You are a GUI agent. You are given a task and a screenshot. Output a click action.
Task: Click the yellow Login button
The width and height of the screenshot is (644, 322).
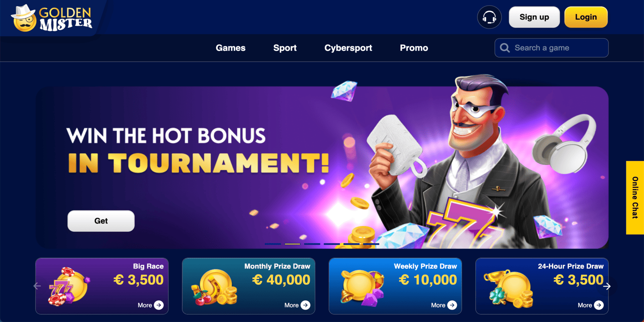[586, 17]
